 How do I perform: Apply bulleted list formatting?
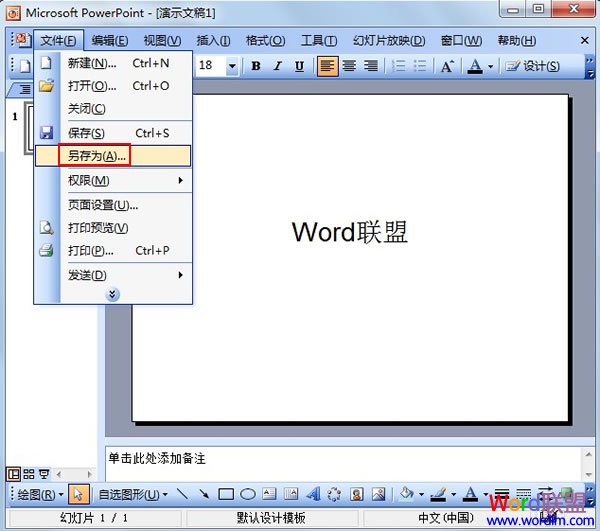pos(420,66)
